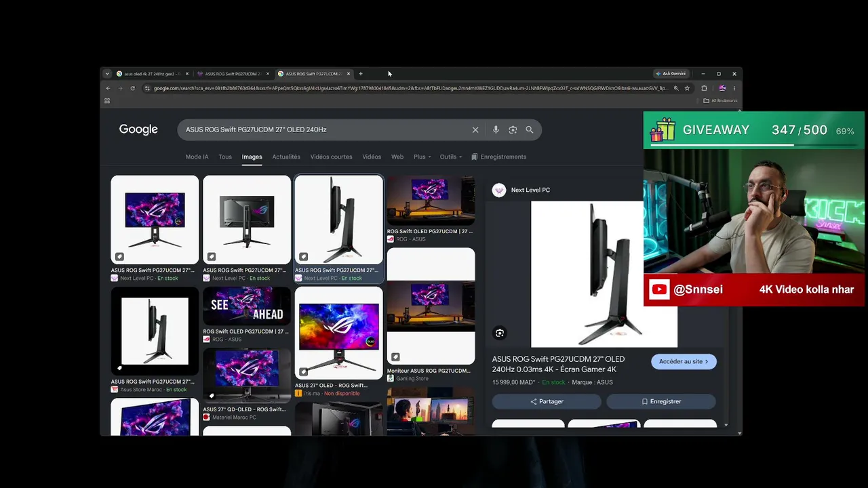Screen dimensions: 868x488
Task: Open the ROG Swift OLED desk setup thumbnail
Action: pyautogui.click(x=431, y=201)
